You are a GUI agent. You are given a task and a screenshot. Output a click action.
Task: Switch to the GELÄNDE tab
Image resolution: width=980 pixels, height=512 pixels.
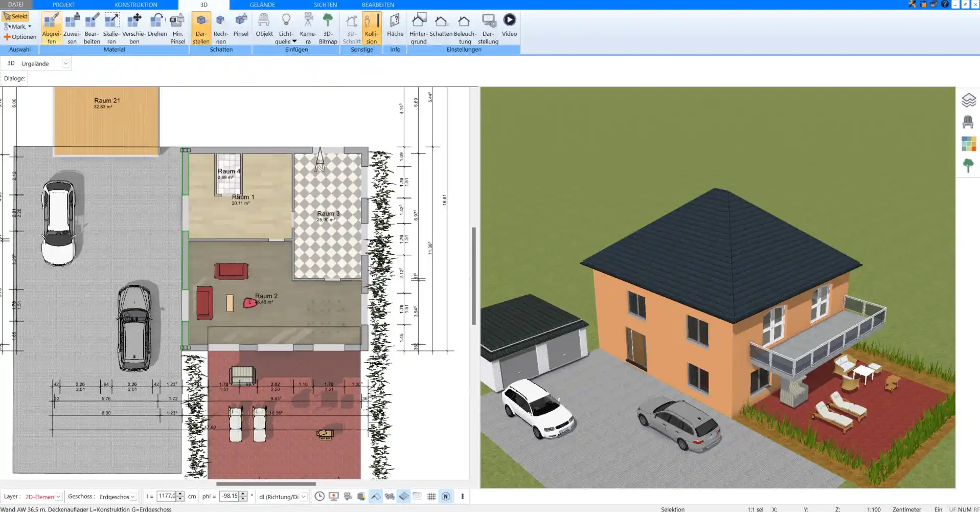pos(262,5)
